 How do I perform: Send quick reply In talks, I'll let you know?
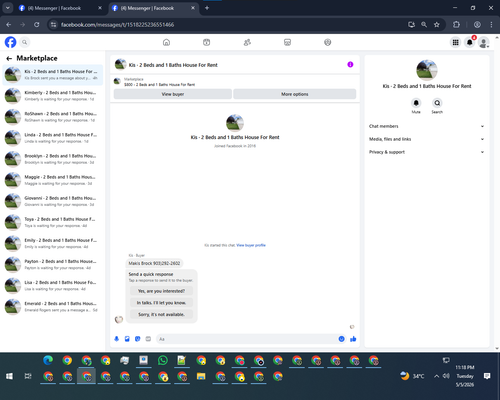pyautogui.click(x=161, y=303)
